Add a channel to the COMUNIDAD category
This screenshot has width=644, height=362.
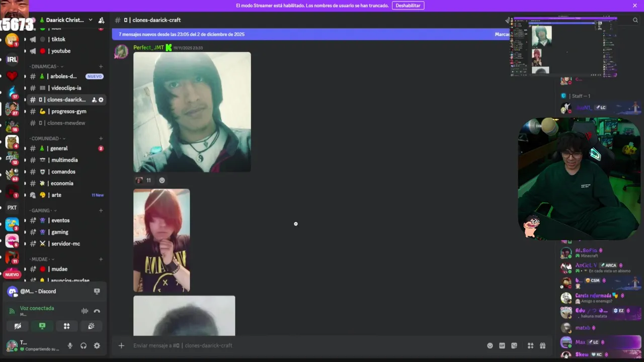tap(101, 138)
